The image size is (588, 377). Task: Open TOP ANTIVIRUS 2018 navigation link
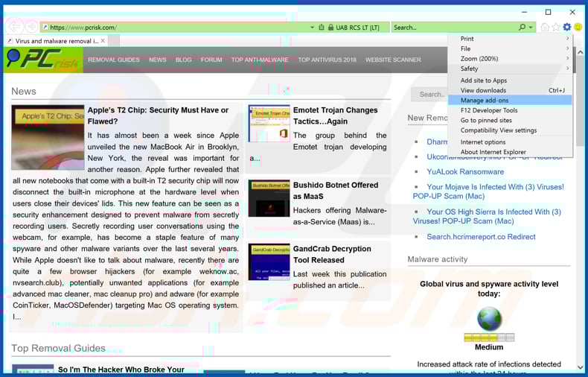[x=327, y=60]
